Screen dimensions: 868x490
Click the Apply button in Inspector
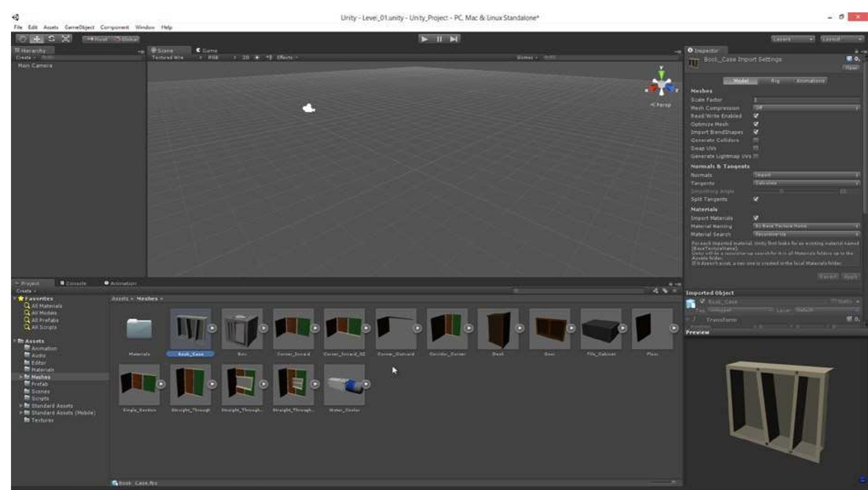coord(851,277)
